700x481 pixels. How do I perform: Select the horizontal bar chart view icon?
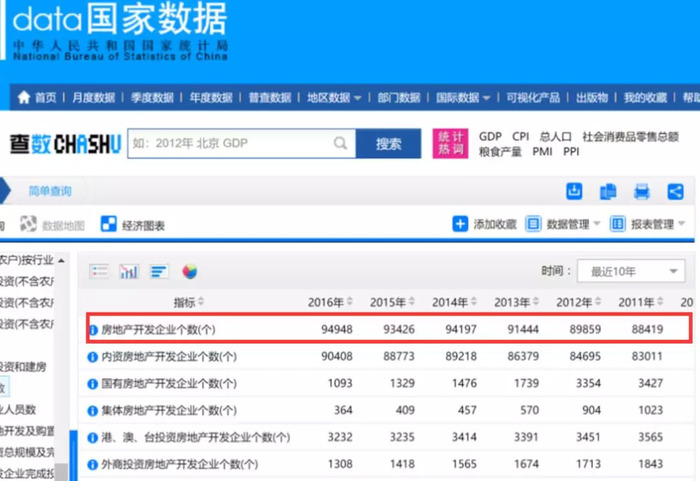point(159,271)
